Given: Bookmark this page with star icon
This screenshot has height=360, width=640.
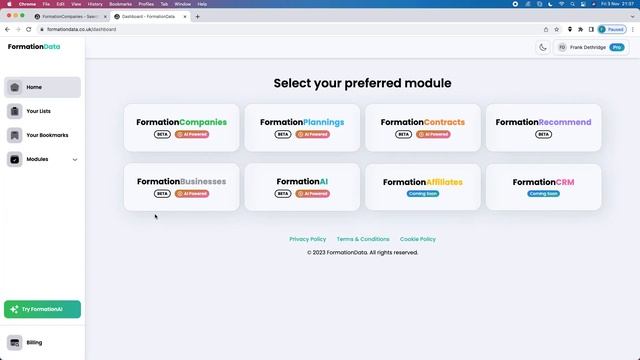Looking at the screenshot, I should (x=556, y=29).
